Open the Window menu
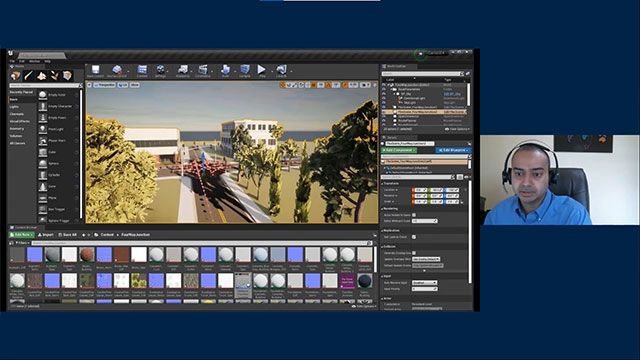The image size is (640, 360). click(35, 61)
